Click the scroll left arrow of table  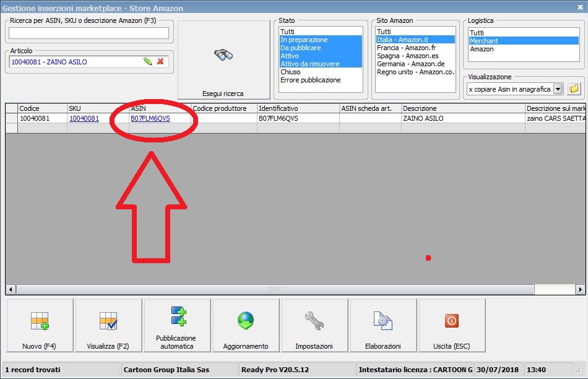coord(11,289)
